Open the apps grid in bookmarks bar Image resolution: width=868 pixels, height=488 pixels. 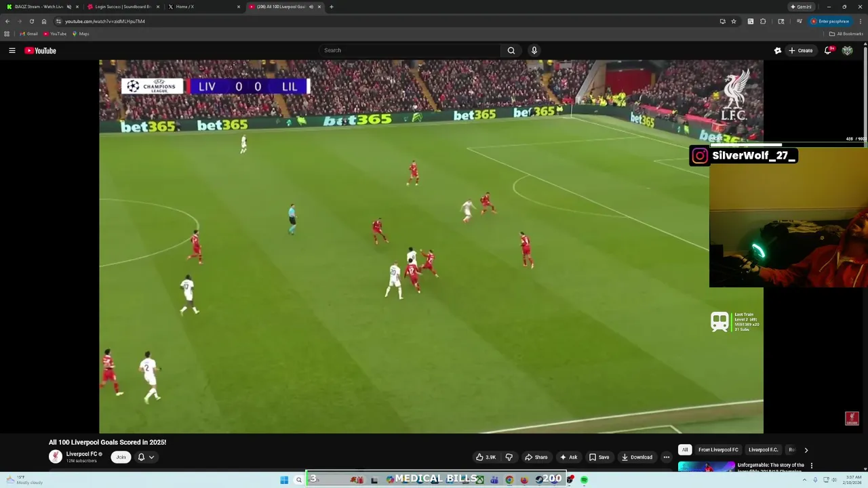point(7,34)
